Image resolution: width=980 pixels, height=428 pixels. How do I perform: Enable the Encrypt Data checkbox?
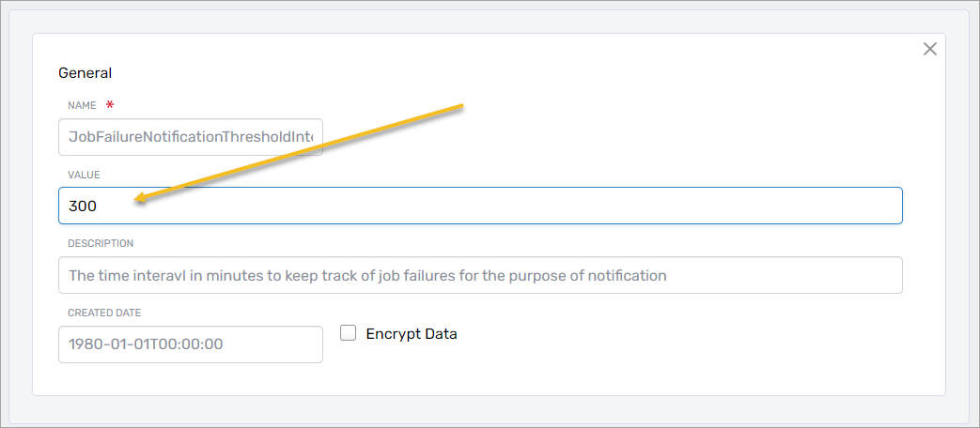[349, 333]
